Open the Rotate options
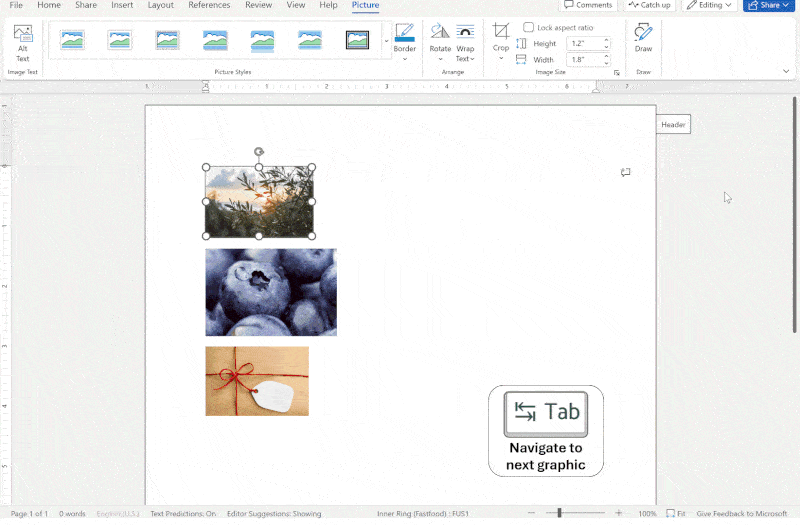This screenshot has height=525, width=800. (x=440, y=42)
